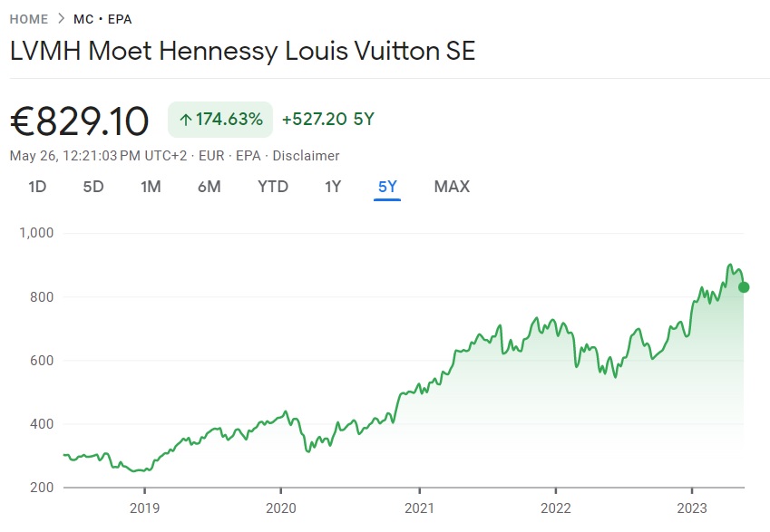The height and width of the screenshot is (532, 770).
Task: Open the MC • EPA breadcrumb
Action: tap(103, 19)
